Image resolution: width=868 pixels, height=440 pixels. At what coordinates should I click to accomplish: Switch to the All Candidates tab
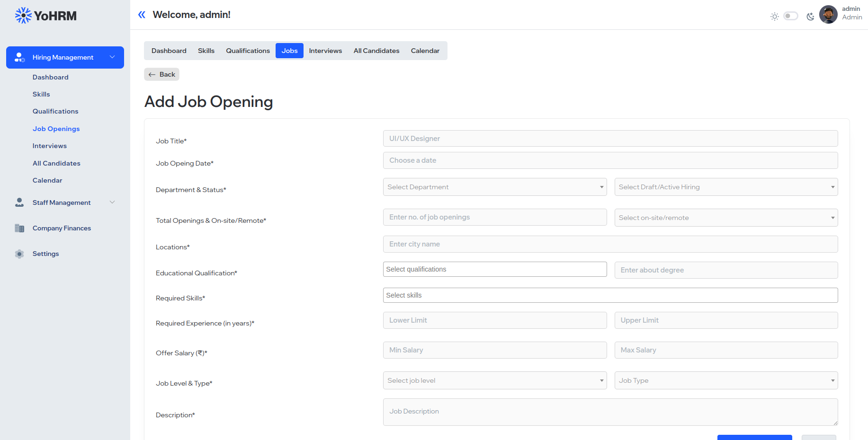pos(376,51)
